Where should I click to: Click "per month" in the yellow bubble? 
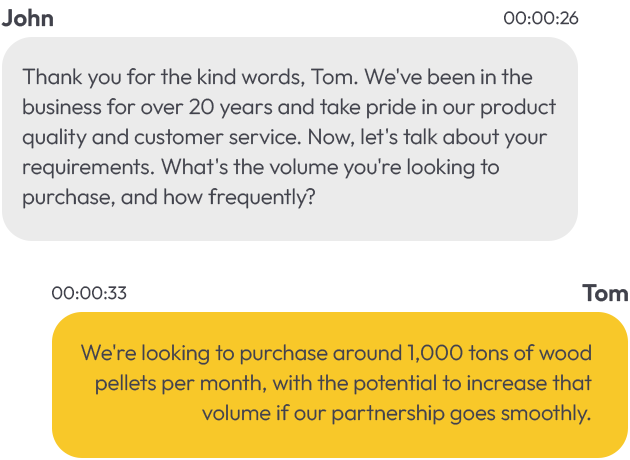tap(214, 384)
